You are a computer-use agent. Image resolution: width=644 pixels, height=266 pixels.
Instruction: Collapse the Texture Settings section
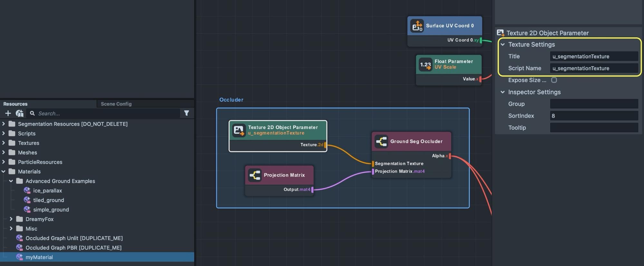coord(503,44)
